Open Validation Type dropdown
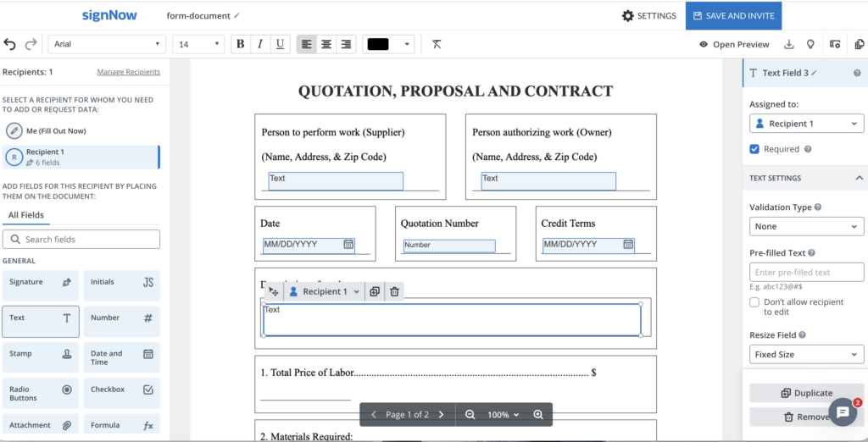Screen dimensions: 868x442 (807, 226)
